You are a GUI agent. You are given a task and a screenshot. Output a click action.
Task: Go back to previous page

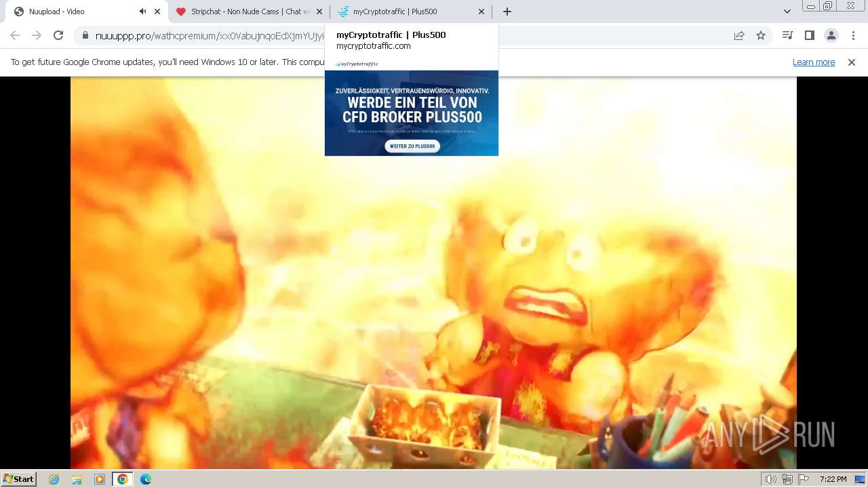click(x=15, y=35)
